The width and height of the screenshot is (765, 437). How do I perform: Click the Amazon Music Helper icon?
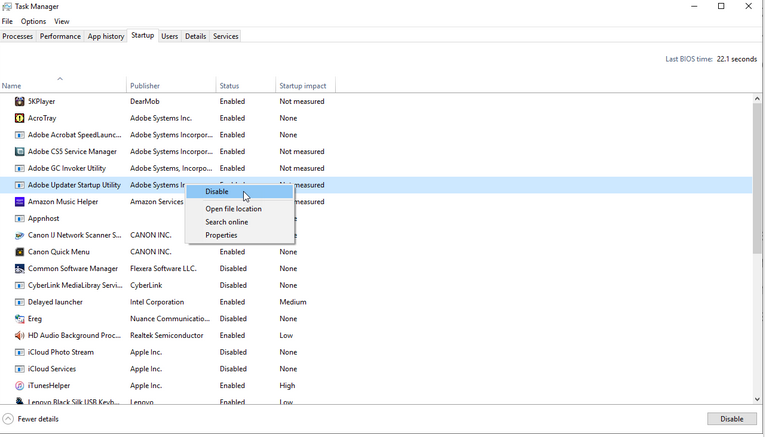click(20, 201)
